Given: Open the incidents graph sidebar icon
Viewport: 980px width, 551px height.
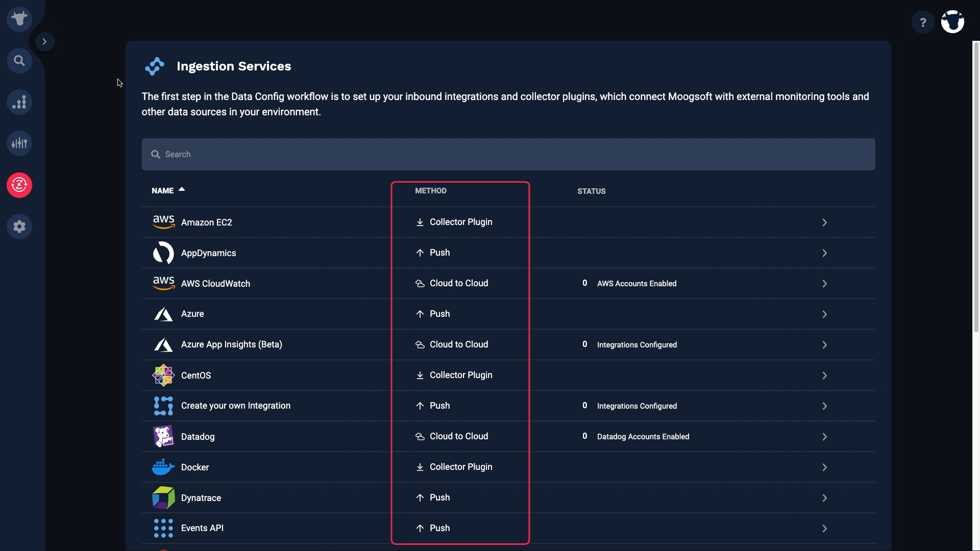Looking at the screenshot, I should [19, 102].
